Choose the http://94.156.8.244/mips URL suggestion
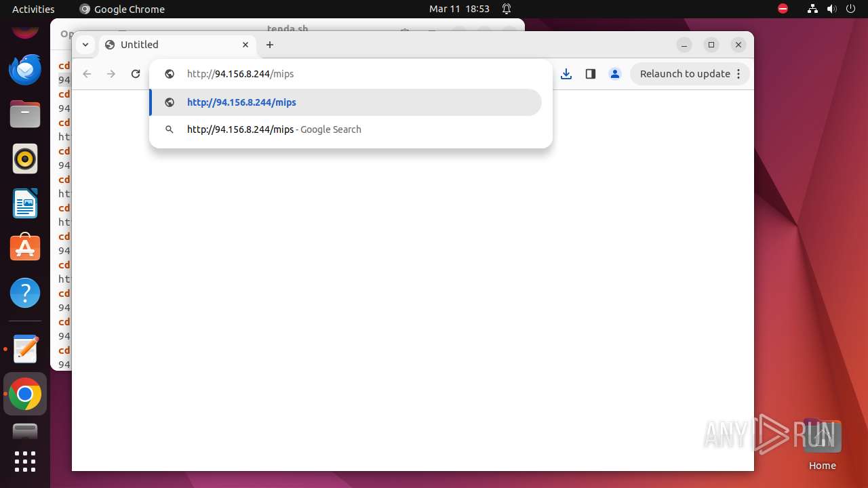 pos(346,102)
